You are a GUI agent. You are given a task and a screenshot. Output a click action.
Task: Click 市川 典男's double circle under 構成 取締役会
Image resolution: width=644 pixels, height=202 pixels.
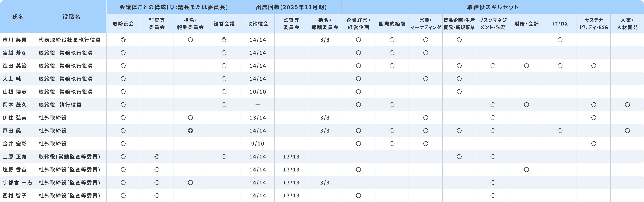[123, 40]
